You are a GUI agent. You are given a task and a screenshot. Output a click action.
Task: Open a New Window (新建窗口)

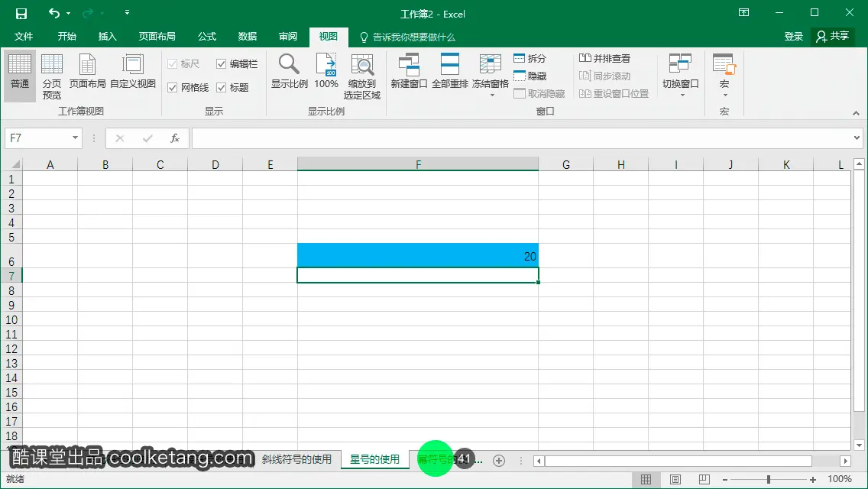tap(409, 71)
